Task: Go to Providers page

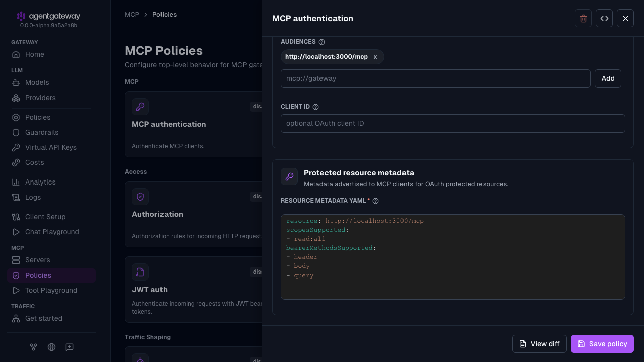Action: point(51,98)
